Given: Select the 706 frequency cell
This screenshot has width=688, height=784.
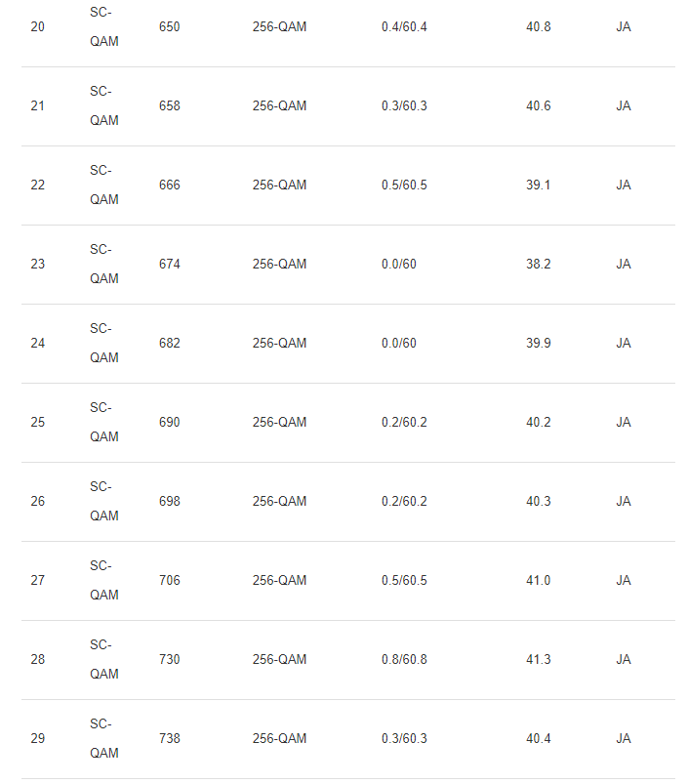Looking at the screenshot, I should [x=170, y=580].
